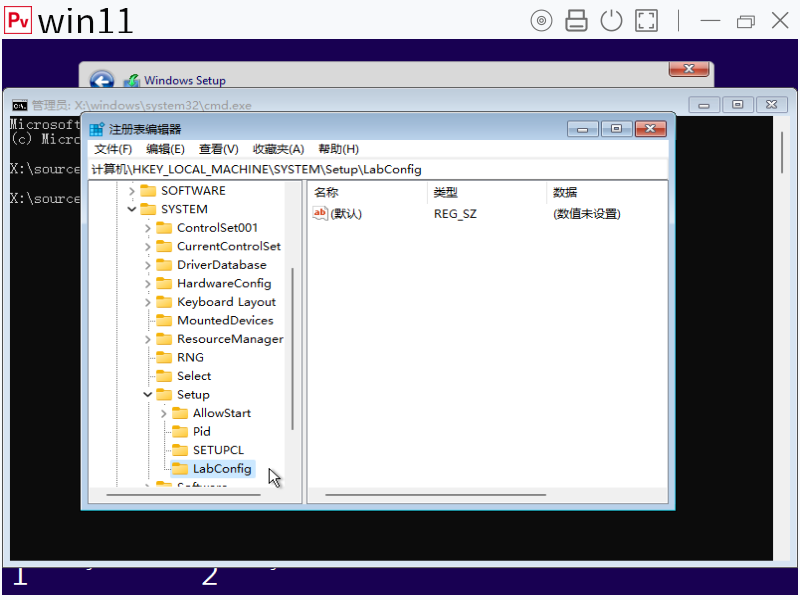Click the SETUPCL folder icon

point(180,450)
